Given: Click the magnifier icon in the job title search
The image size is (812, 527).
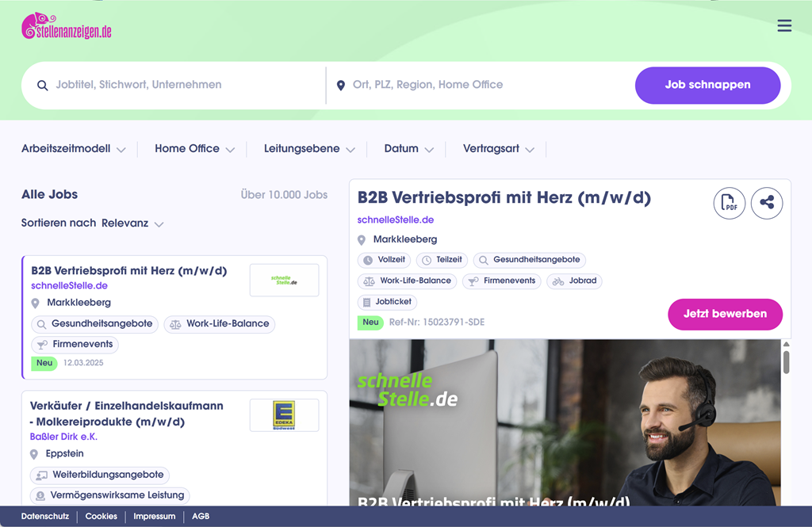Looking at the screenshot, I should click(x=43, y=86).
